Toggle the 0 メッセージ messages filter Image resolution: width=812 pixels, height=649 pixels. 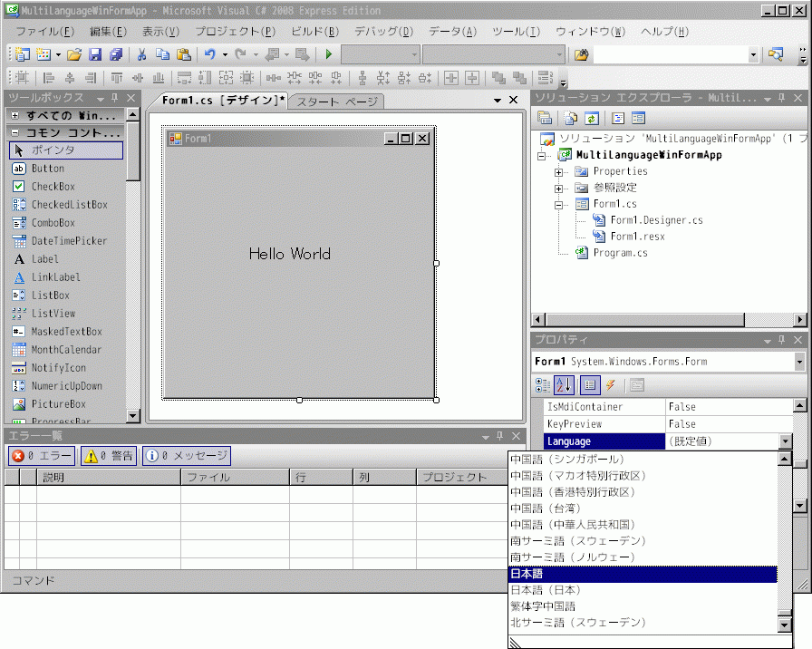(x=187, y=456)
